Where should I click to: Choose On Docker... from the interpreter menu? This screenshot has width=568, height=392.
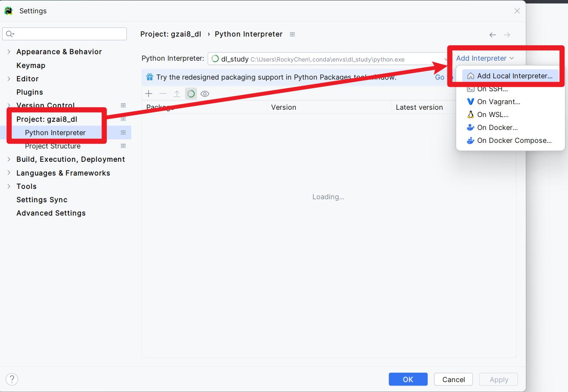click(x=510, y=127)
